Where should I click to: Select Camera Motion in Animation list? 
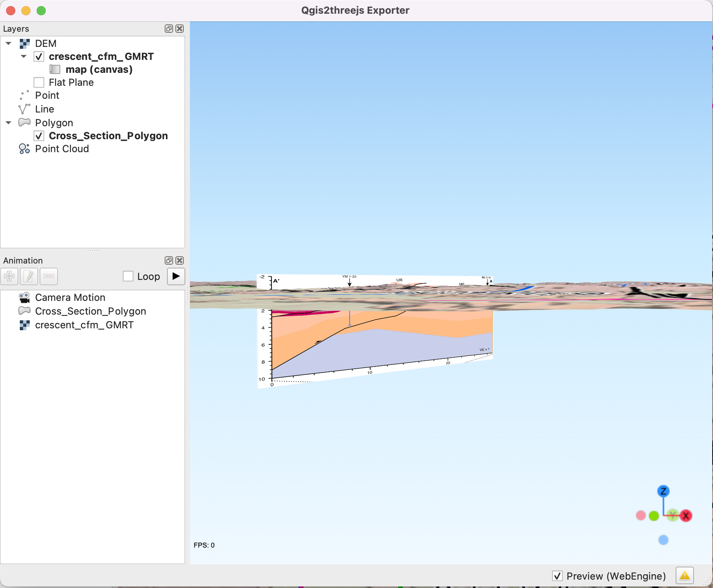click(70, 297)
